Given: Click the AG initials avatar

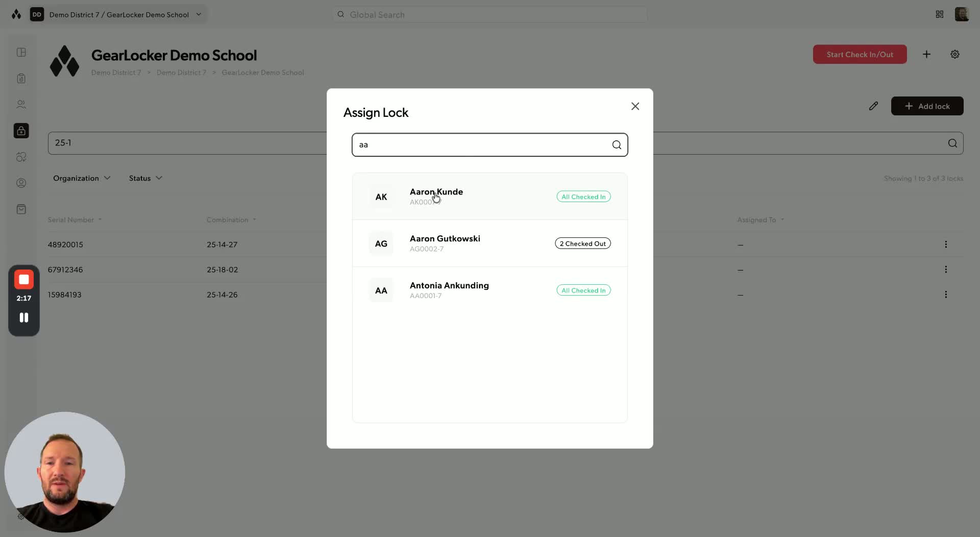Looking at the screenshot, I should tap(381, 244).
